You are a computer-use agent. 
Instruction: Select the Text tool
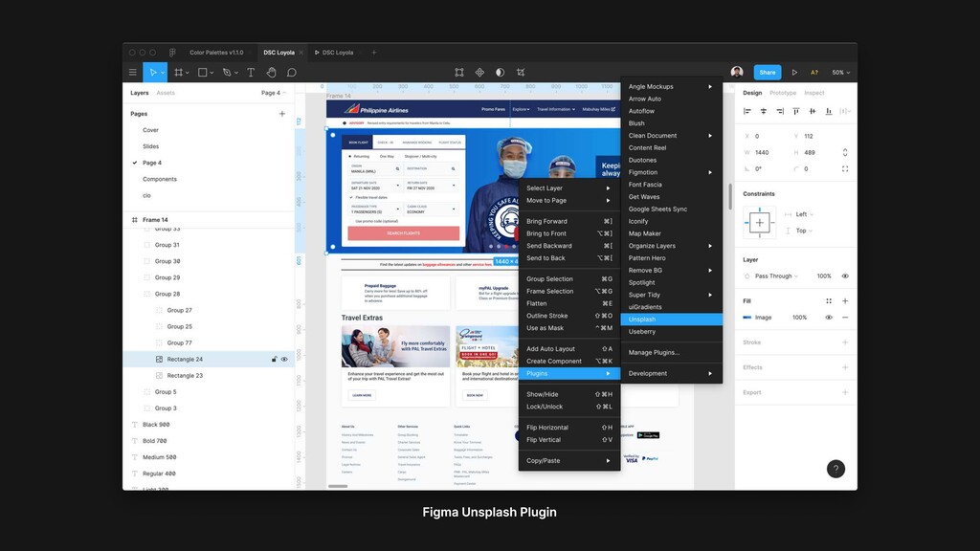click(x=251, y=73)
